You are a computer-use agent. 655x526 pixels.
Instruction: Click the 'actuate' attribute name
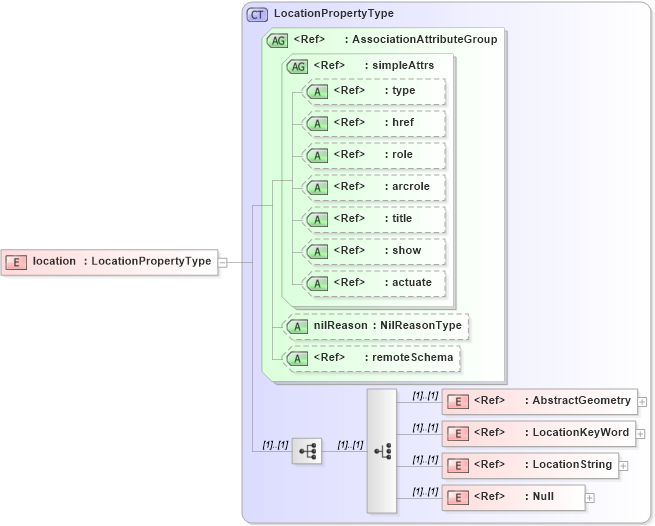(x=411, y=282)
